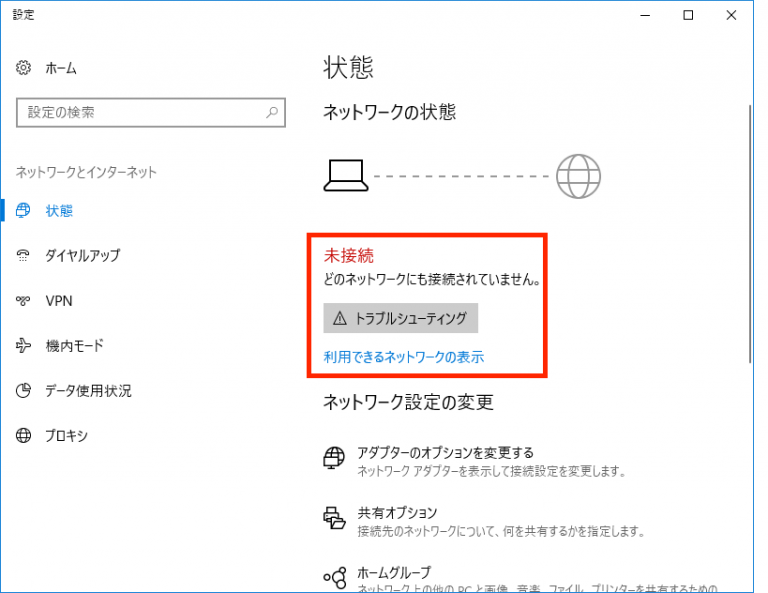Image resolution: width=768 pixels, height=593 pixels.
Task: Click the VPN icon in sidebar
Action: [23, 301]
